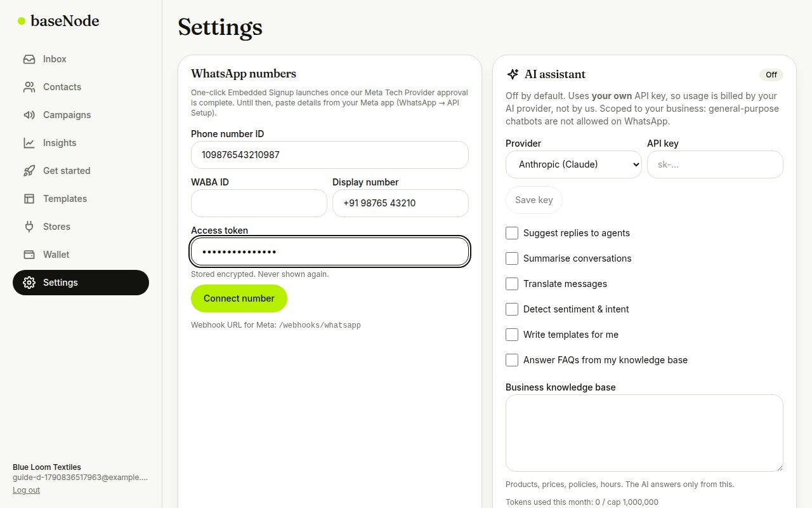Click the WhatsApp numbers heading
This screenshot has width=812, height=508.
point(244,74)
